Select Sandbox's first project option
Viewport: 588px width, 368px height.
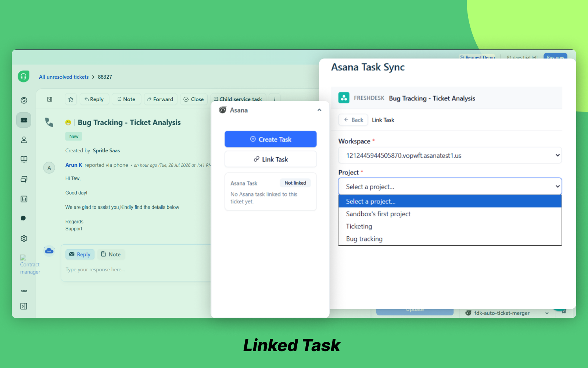(450, 214)
